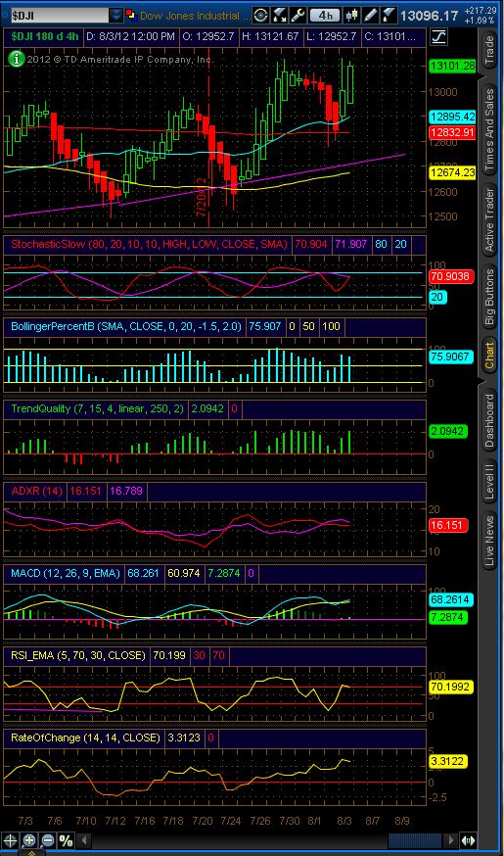Open the 4h timeframe selector
The image size is (504, 856).
[x=325, y=15]
